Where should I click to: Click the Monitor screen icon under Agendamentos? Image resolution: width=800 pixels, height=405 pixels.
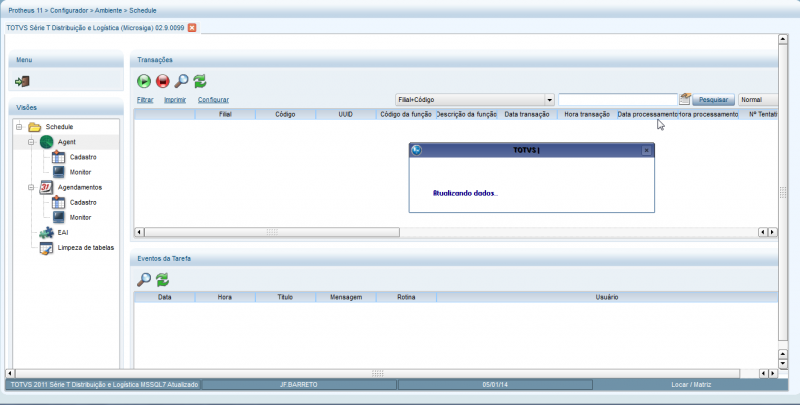coord(59,217)
